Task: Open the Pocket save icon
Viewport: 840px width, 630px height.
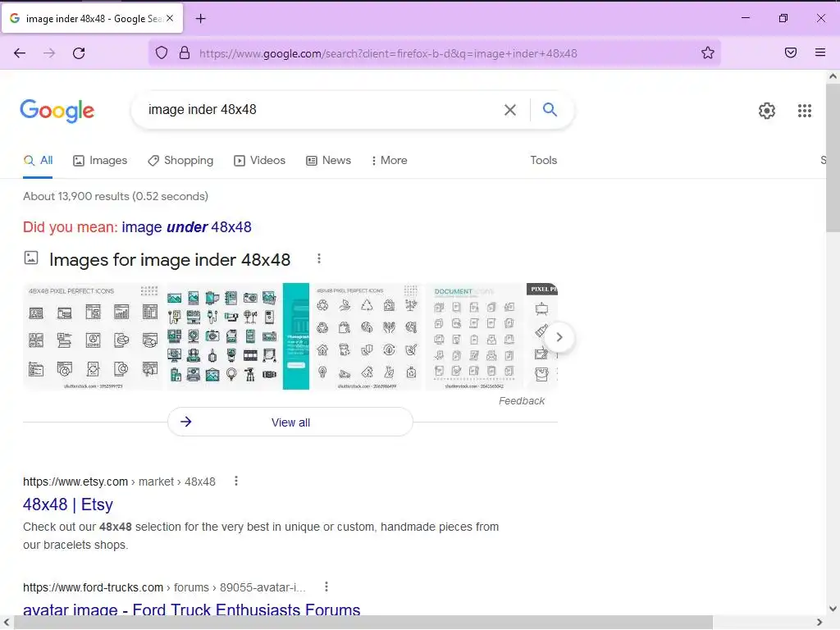Action: click(791, 52)
